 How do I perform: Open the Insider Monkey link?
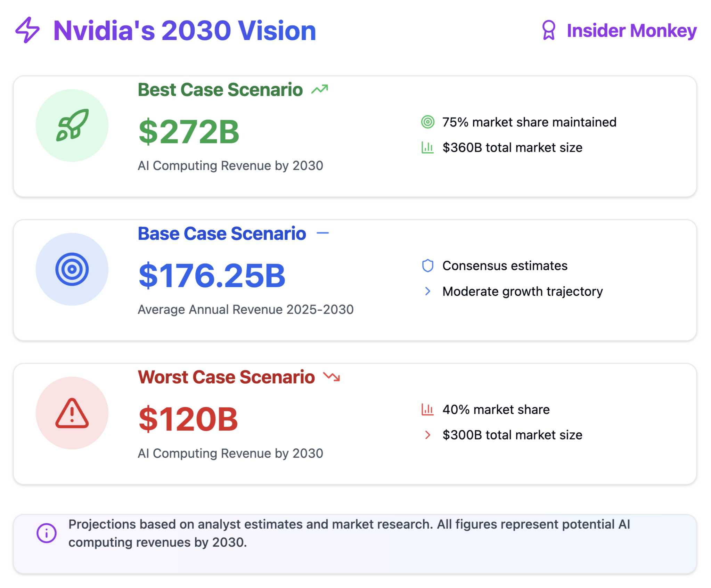coord(631,31)
